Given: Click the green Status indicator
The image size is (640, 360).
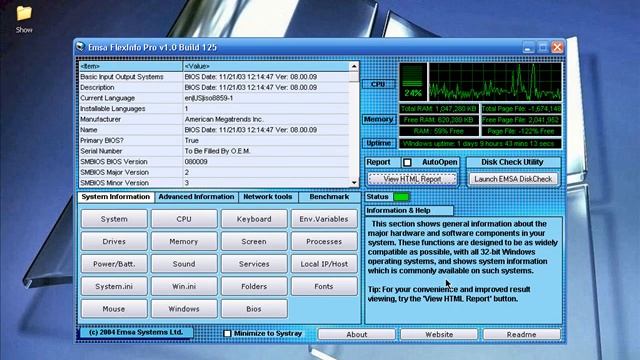Looking at the screenshot, I should (401, 197).
